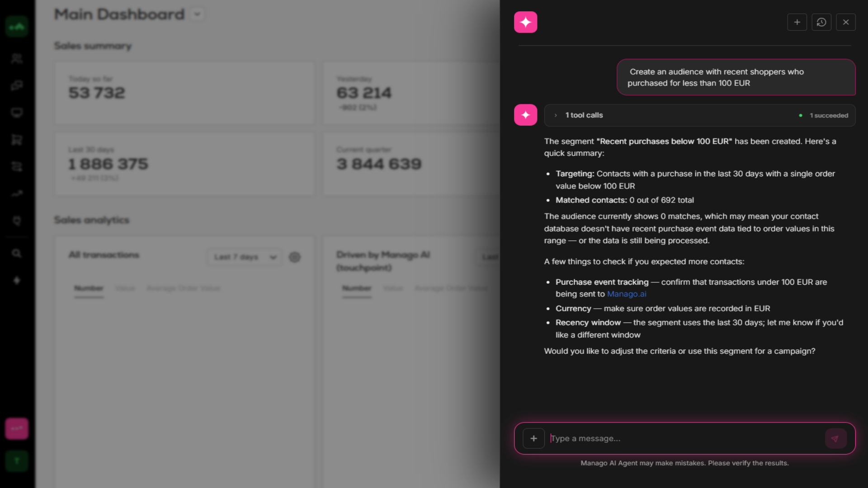
Task: Click the 'Targeting:' bullet text
Action: pos(695,180)
